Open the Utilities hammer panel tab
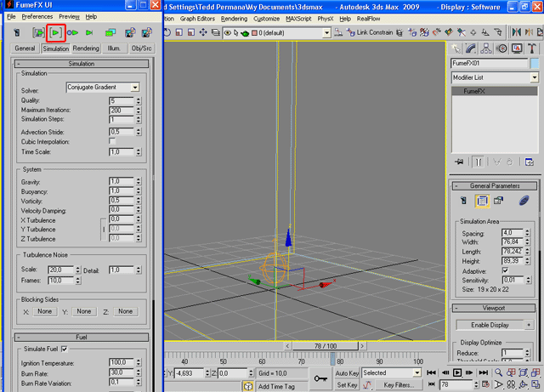The image size is (544, 392). click(x=531, y=48)
